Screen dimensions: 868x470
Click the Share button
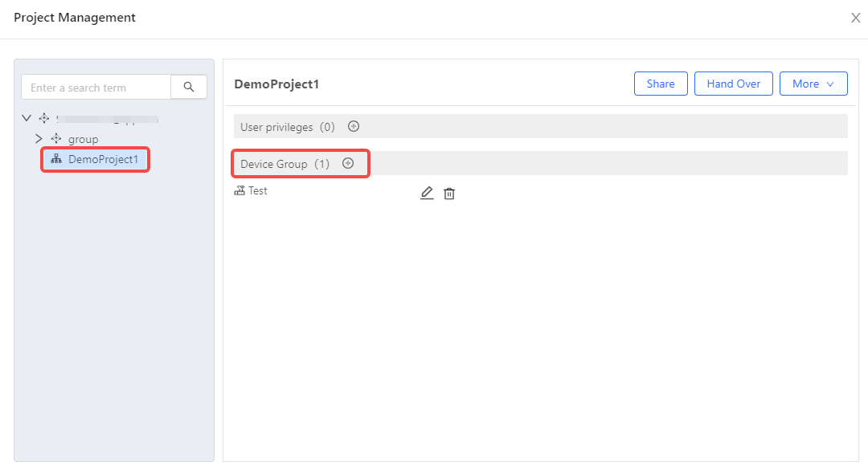pyautogui.click(x=661, y=84)
